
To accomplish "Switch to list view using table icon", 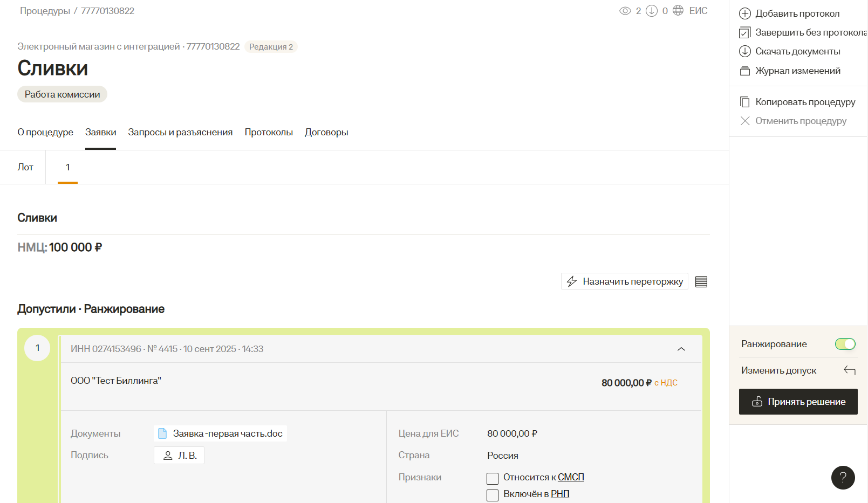I will [701, 281].
